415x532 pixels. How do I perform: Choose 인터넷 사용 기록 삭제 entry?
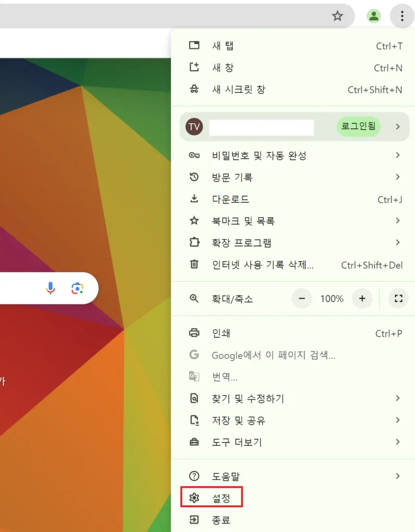pos(293,264)
